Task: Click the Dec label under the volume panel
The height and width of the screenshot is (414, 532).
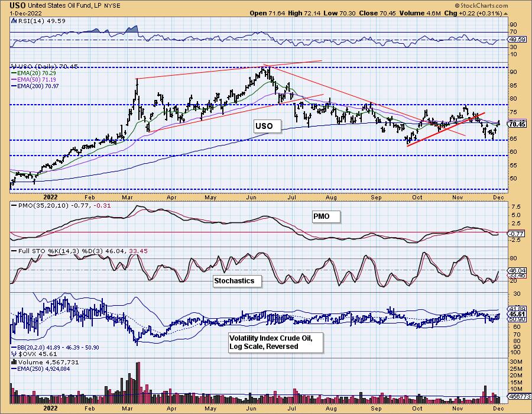Action: [498, 408]
